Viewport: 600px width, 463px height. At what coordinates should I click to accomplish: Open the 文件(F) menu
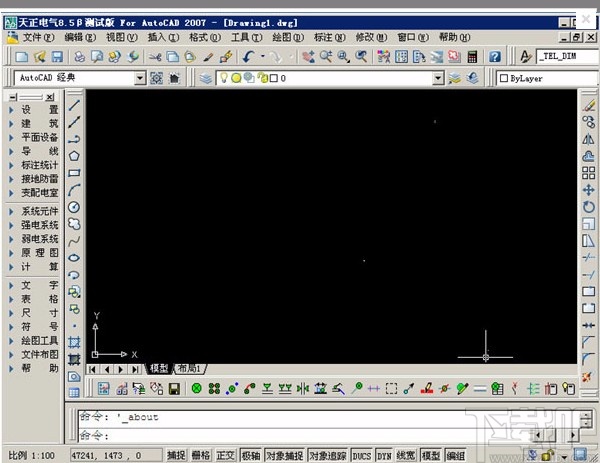pyautogui.click(x=38, y=37)
